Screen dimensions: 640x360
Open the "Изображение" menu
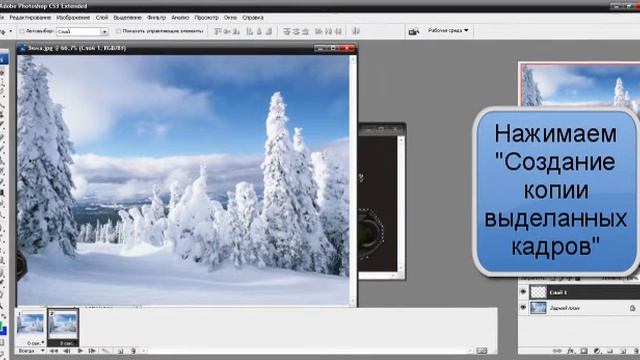[x=73, y=18]
